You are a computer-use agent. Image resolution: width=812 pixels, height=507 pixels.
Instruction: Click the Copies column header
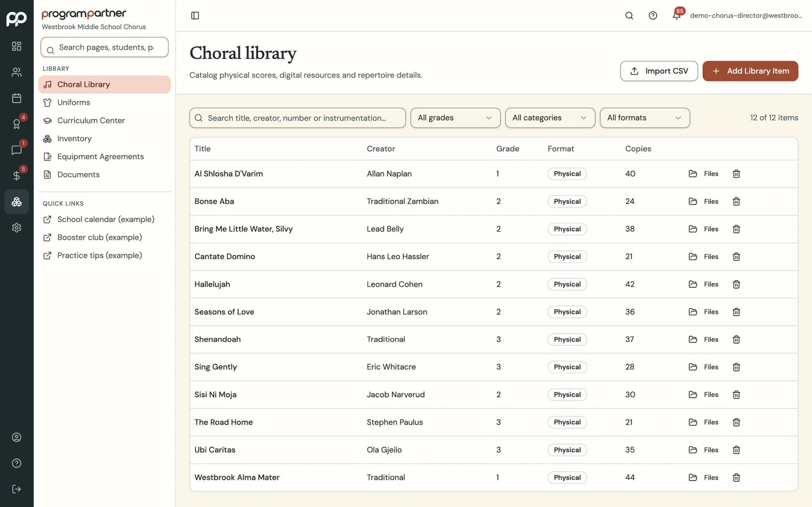638,149
